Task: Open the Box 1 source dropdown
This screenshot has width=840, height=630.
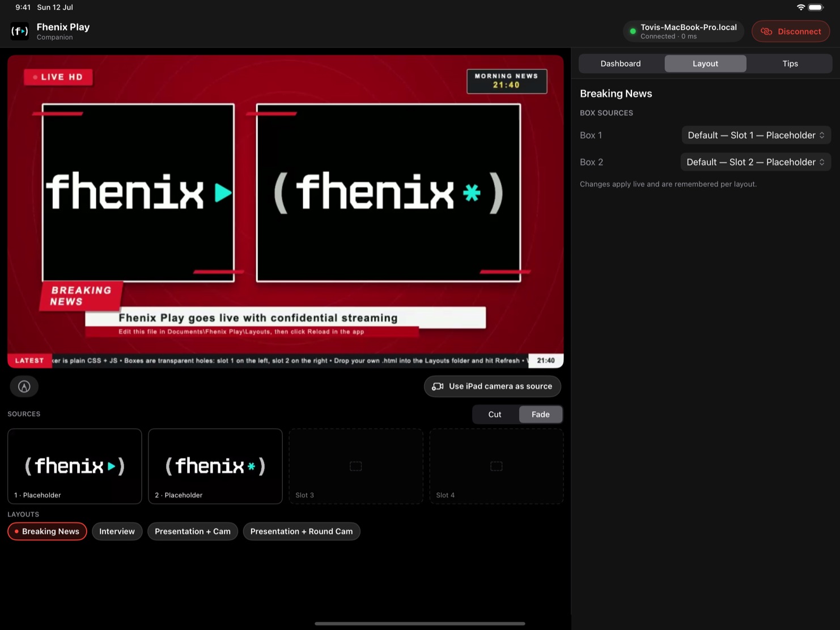Action: pos(756,136)
